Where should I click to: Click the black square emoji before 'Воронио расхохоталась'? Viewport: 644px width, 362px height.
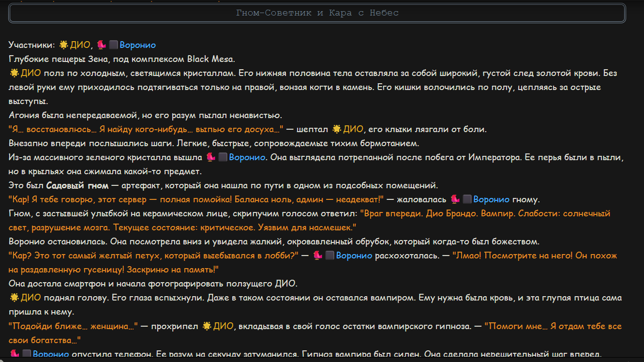pyautogui.click(x=330, y=256)
